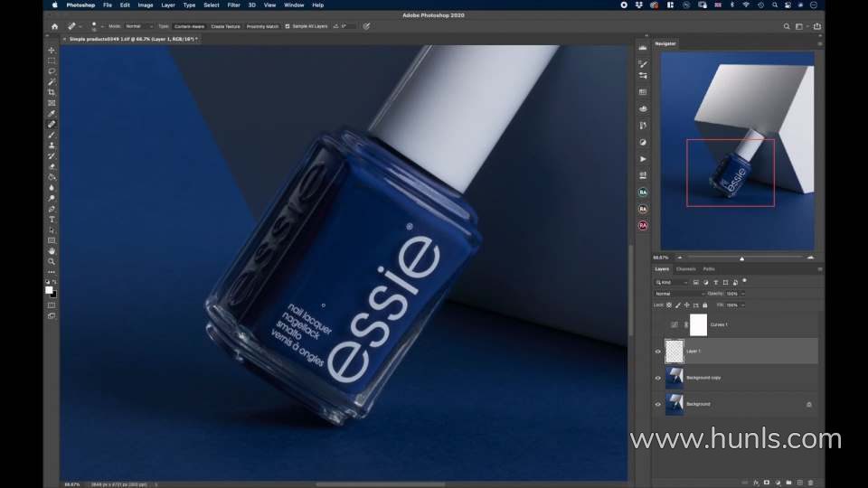Click the Share icon at top right

(x=817, y=26)
